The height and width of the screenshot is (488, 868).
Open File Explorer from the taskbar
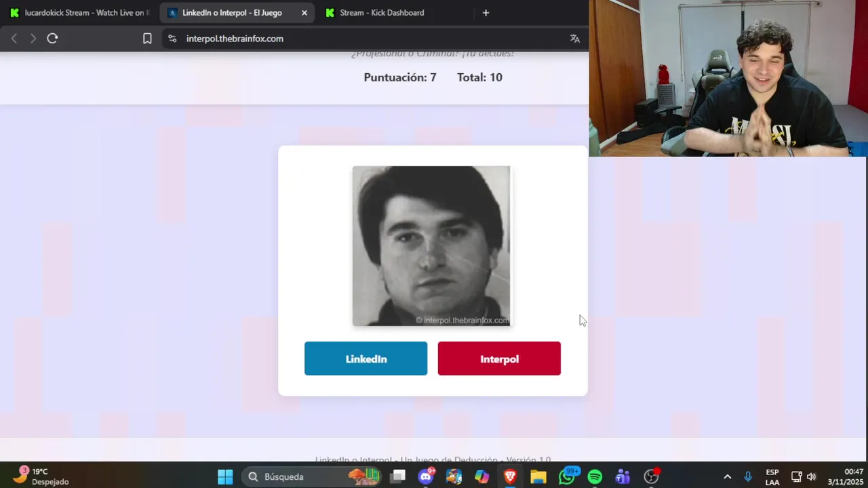(x=538, y=476)
